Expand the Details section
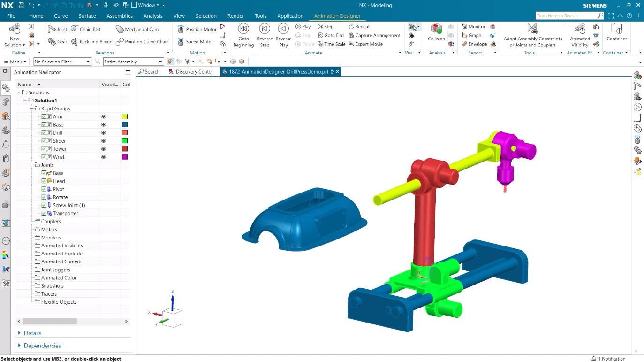The width and height of the screenshot is (644, 362). [x=19, y=333]
